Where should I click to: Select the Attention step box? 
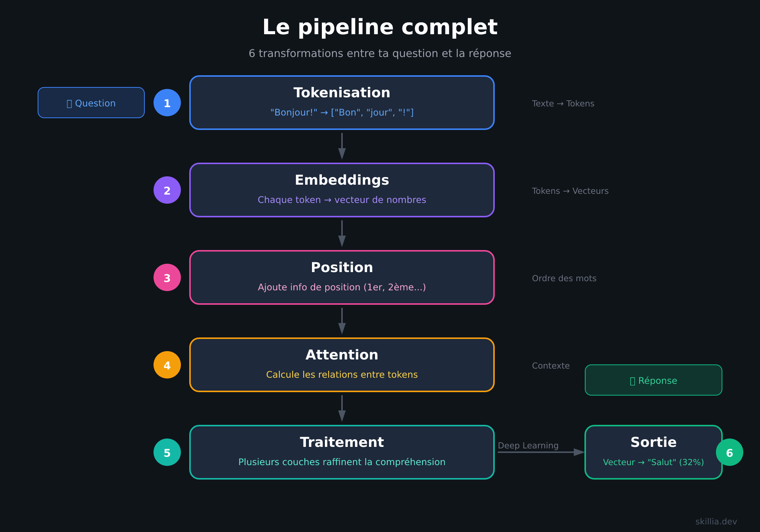(342, 365)
